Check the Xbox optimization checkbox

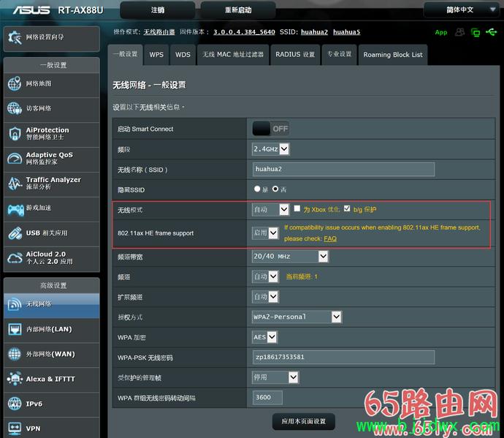(297, 208)
